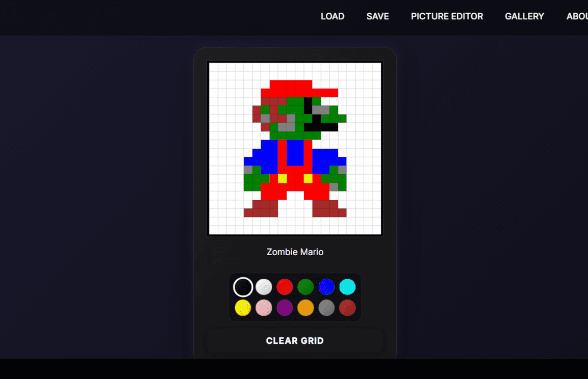Select the black color swatch

(x=243, y=287)
